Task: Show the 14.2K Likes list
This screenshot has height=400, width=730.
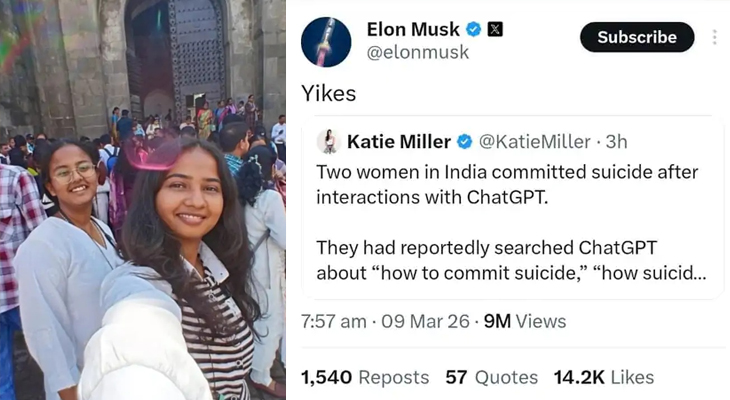Action: 603,377
